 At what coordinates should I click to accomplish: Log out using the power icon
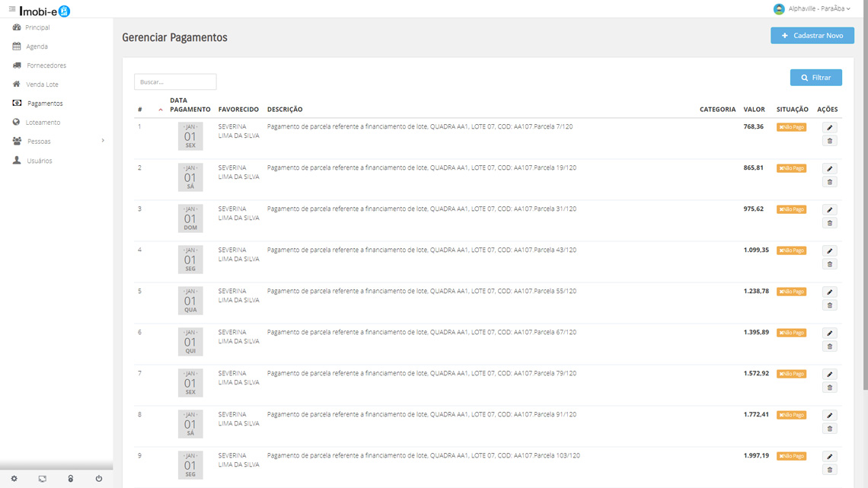pyautogui.click(x=98, y=479)
